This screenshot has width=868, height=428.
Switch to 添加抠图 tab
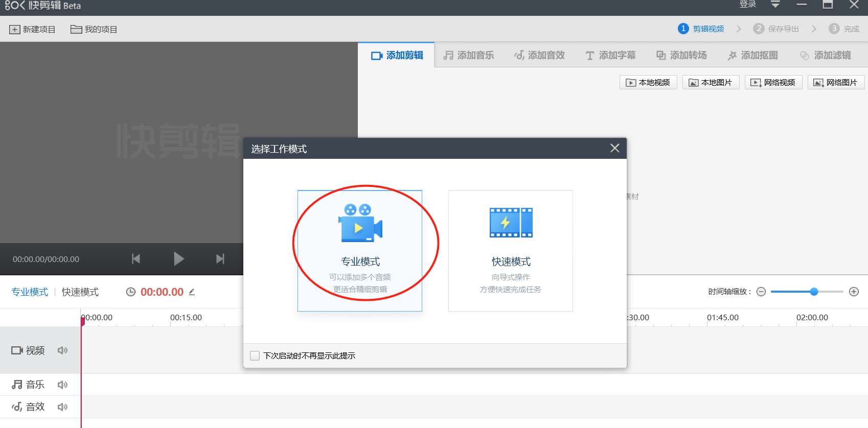point(753,55)
